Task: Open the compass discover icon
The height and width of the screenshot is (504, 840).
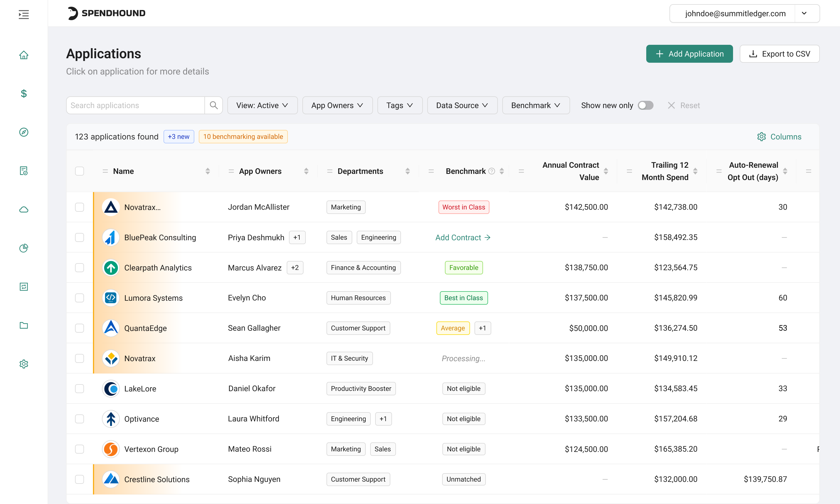Action: (x=24, y=132)
